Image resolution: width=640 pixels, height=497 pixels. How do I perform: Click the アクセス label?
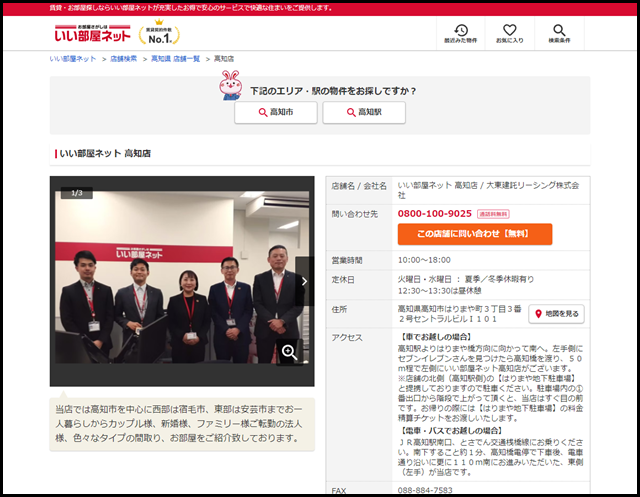[347, 337]
